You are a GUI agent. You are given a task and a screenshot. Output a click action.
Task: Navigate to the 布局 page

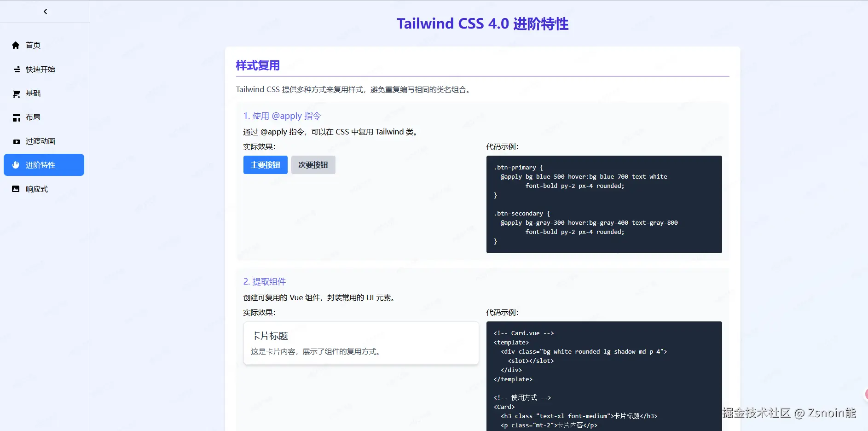click(x=44, y=117)
